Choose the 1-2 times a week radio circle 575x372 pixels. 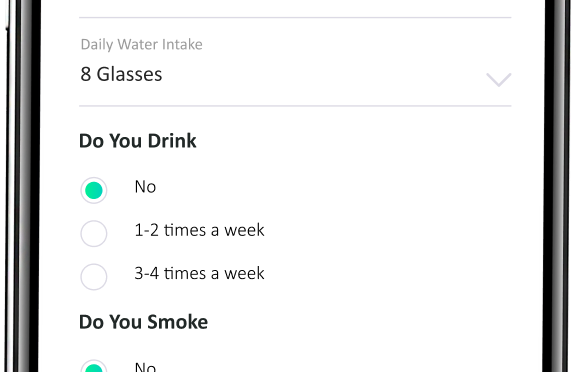point(94,233)
